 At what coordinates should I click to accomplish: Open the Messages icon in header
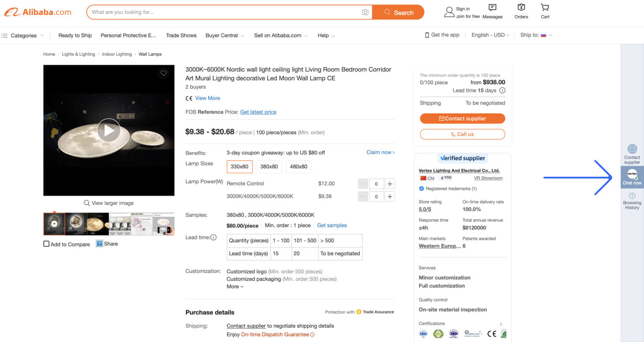pyautogui.click(x=493, y=7)
